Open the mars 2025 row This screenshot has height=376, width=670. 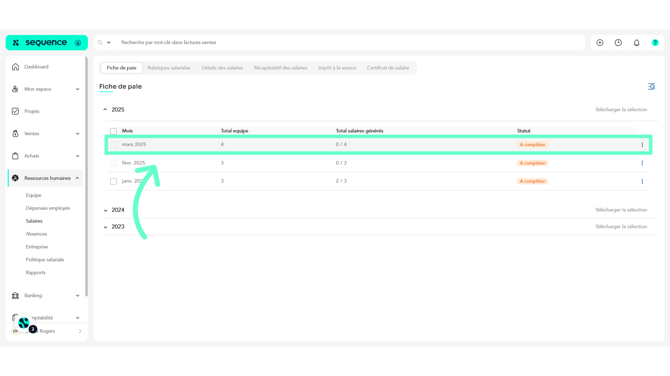(378, 145)
